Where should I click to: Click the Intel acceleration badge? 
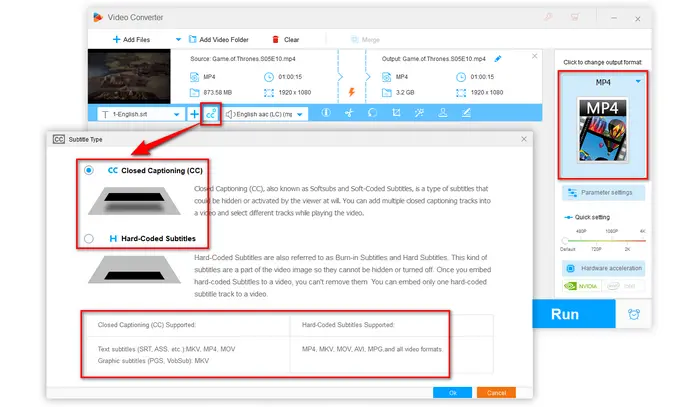(x=623, y=286)
